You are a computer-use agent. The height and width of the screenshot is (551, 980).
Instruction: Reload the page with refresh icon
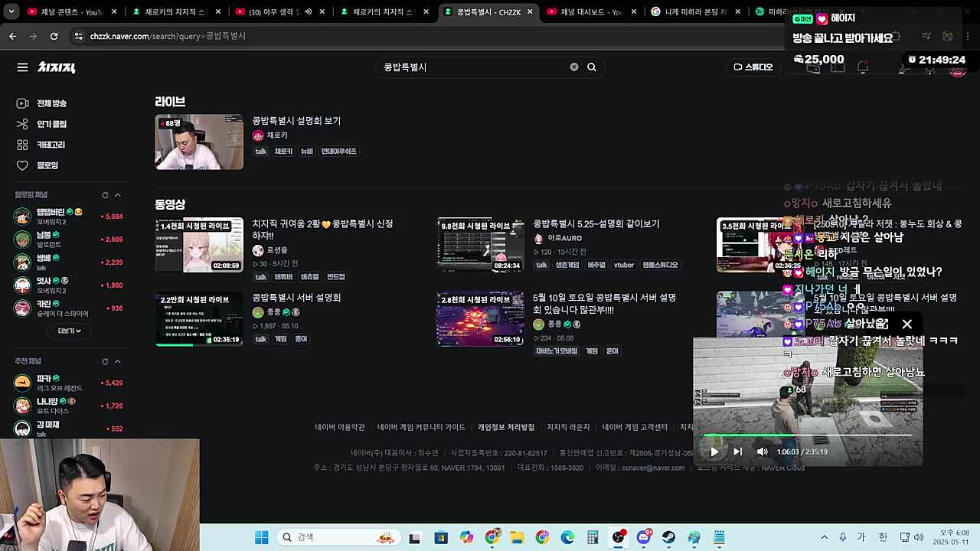coord(54,36)
